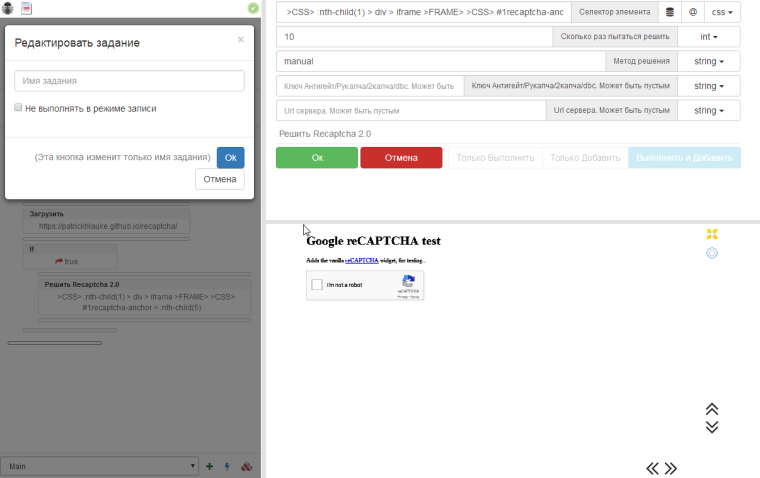760x478 pixels.
Task: Click the database icon beside the element selector
Action: (x=670, y=12)
